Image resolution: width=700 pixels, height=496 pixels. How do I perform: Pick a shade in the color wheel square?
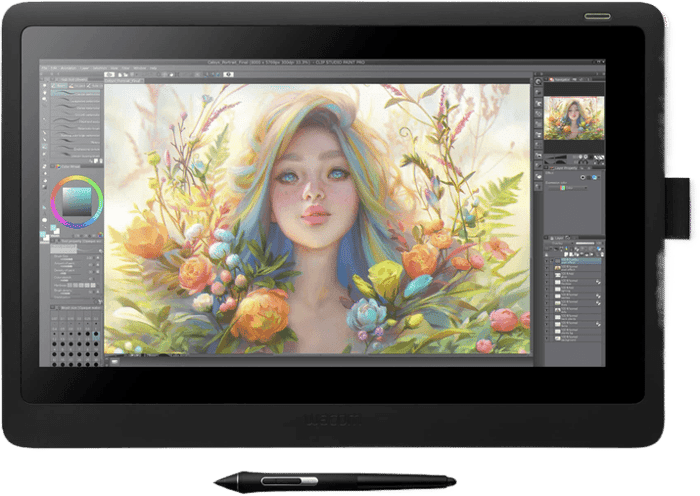77,201
